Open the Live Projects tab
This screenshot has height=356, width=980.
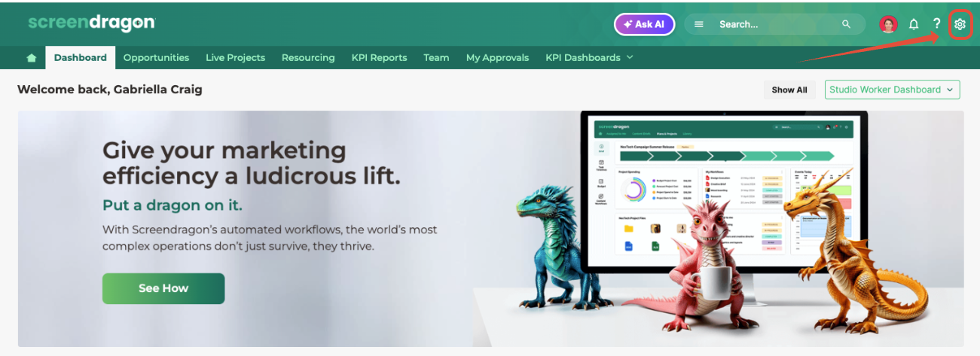235,57
